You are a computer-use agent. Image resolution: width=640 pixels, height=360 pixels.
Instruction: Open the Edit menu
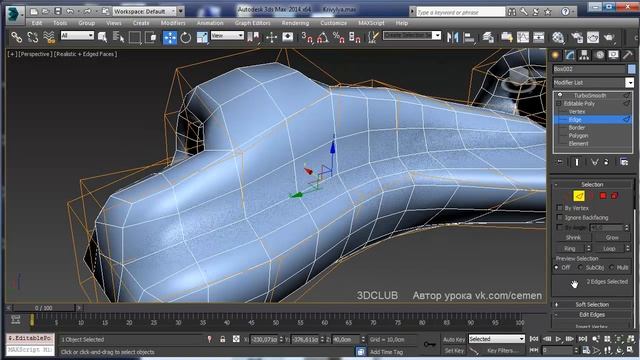click(x=37, y=23)
